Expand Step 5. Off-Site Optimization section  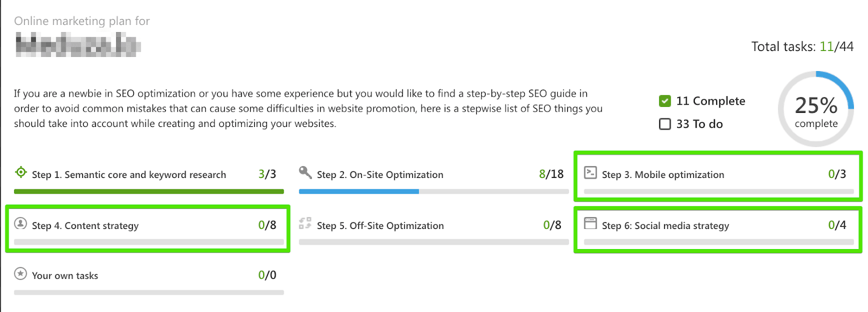pyautogui.click(x=380, y=226)
